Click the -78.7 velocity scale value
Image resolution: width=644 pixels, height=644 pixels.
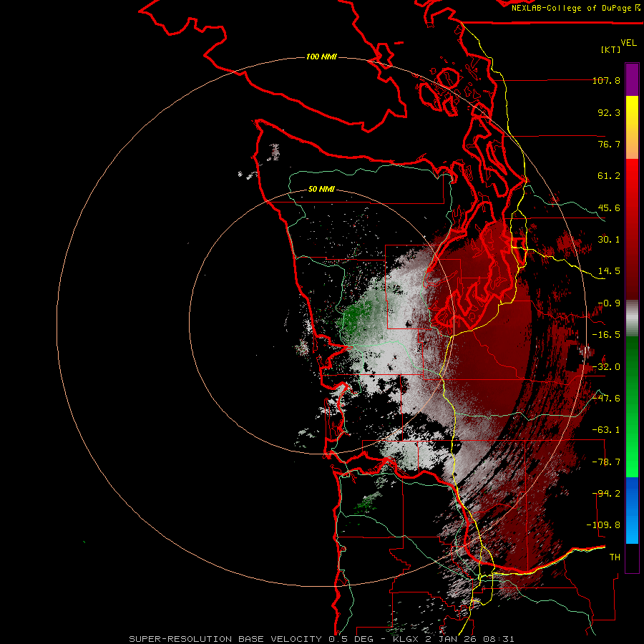point(606,462)
